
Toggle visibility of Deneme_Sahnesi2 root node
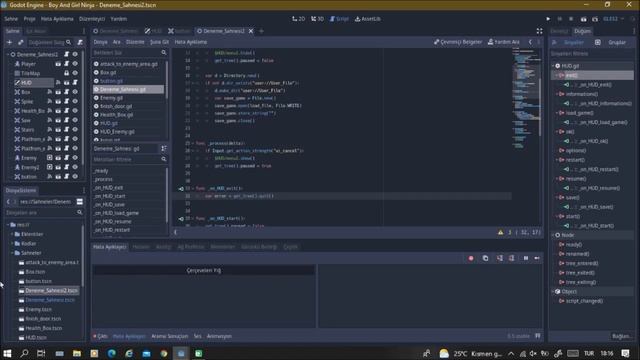[x=75, y=54]
